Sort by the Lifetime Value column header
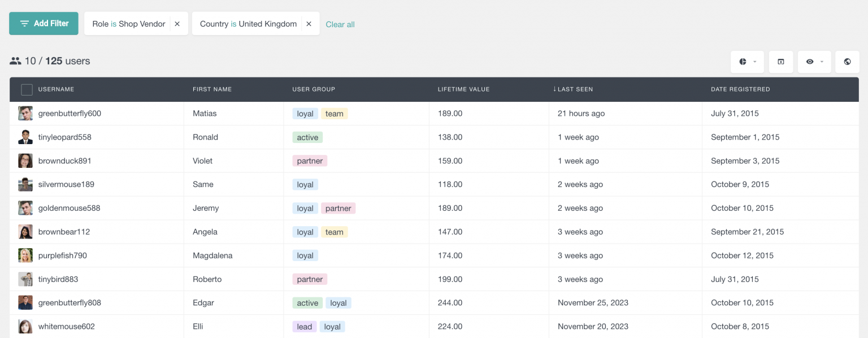Screen dimensions: 868x338 pyautogui.click(x=463, y=89)
